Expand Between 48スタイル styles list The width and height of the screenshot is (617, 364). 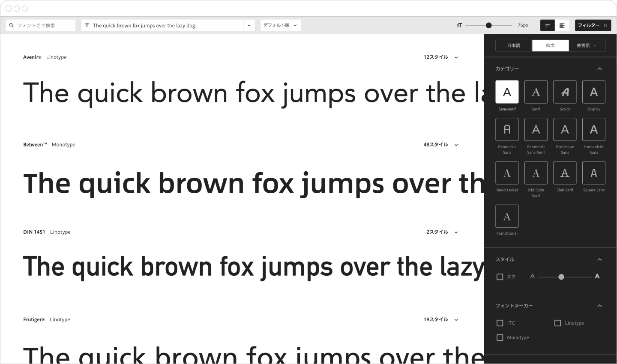pos(441,144)
